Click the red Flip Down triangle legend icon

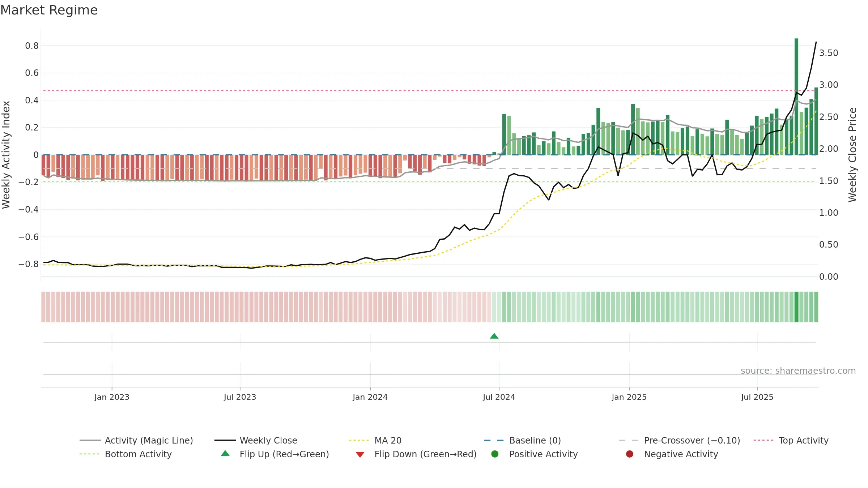(360, 455)
